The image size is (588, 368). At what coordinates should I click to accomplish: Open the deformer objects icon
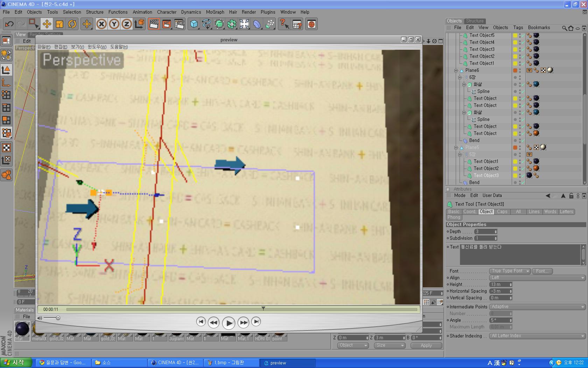pyautogui.click(x=257, y=24)
